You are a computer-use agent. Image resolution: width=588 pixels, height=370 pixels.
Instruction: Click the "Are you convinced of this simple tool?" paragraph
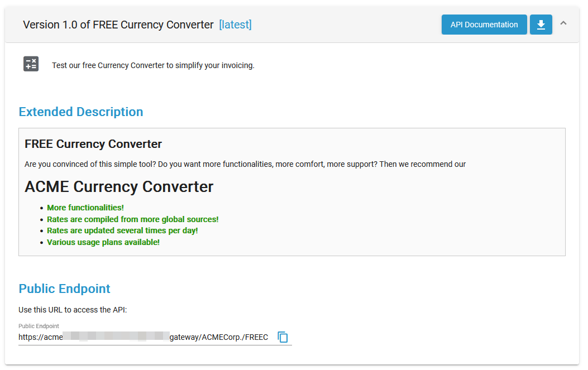coord(245,164)
